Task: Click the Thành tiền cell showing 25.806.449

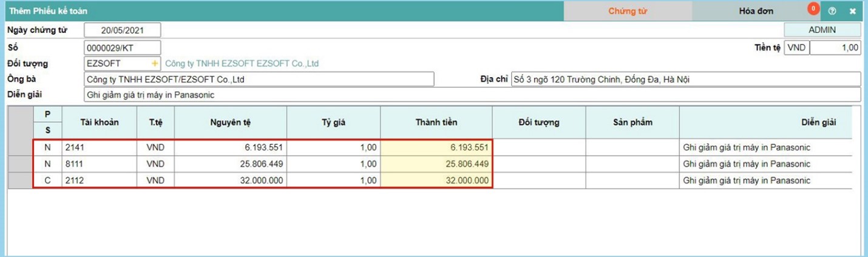Action: pos(436,164)
